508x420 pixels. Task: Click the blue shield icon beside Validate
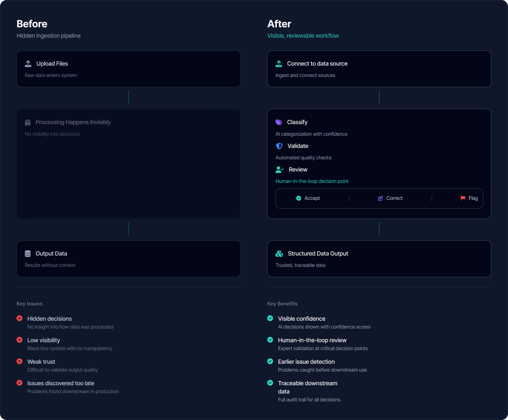coord(279,146)
